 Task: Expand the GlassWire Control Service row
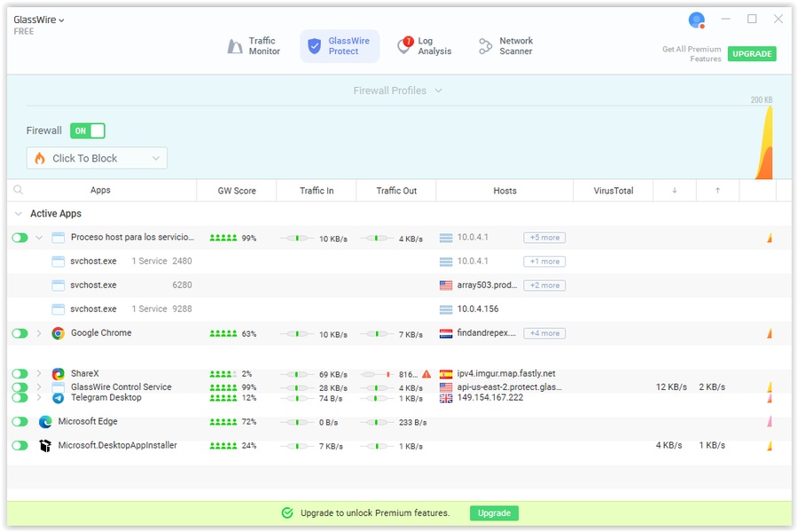[39, 387]
